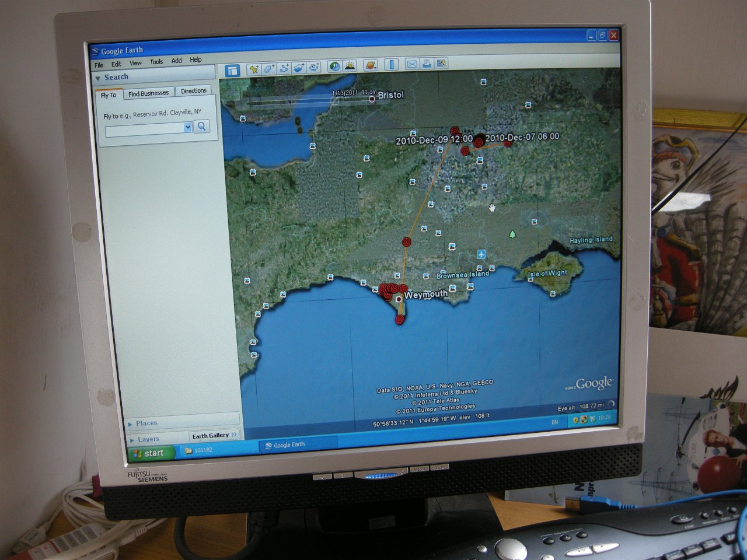Viewport: 747px width, 560px height.
Task: Click the Bristol place marker dot
Action: coord(372,99)
